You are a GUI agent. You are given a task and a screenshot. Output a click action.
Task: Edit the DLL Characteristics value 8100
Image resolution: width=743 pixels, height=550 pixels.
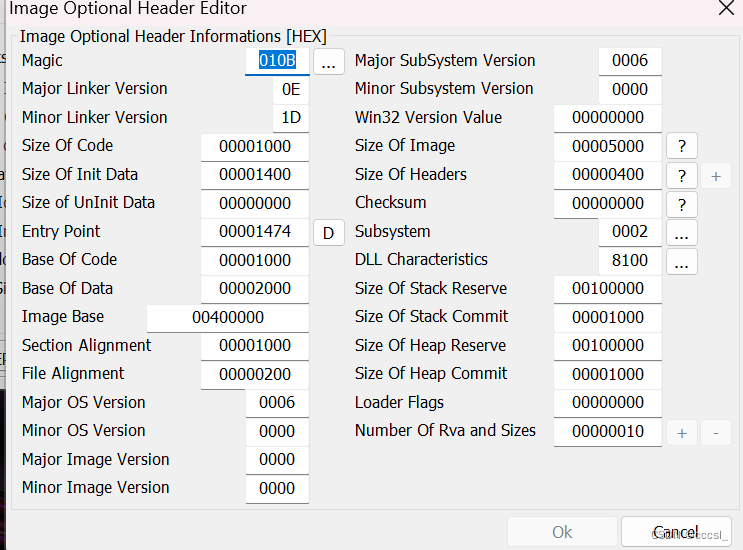tap(630, 261)
